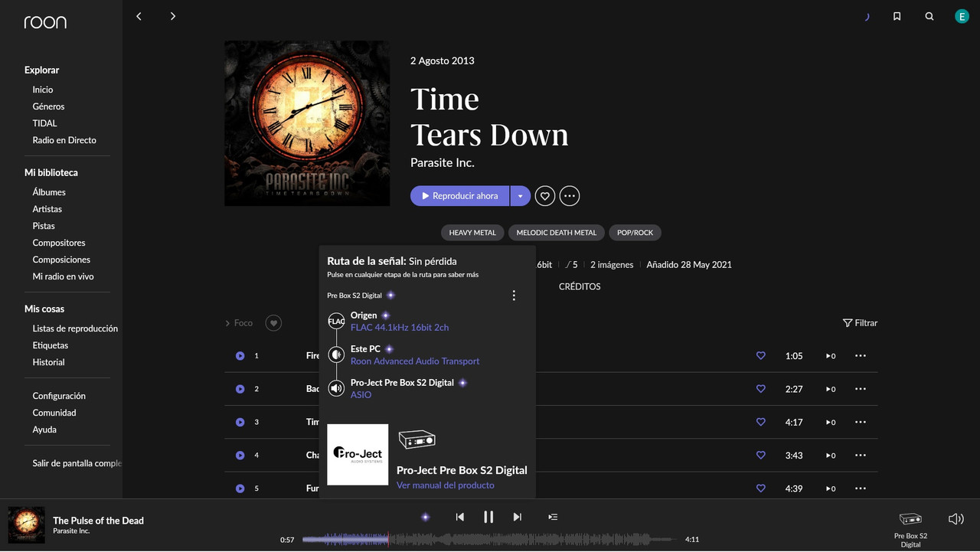Image resolution: width=980 pixels, height=552 pixels.
Task: Go forward with the right arrow
Action: pyautogui.click(x=173, y=16)
